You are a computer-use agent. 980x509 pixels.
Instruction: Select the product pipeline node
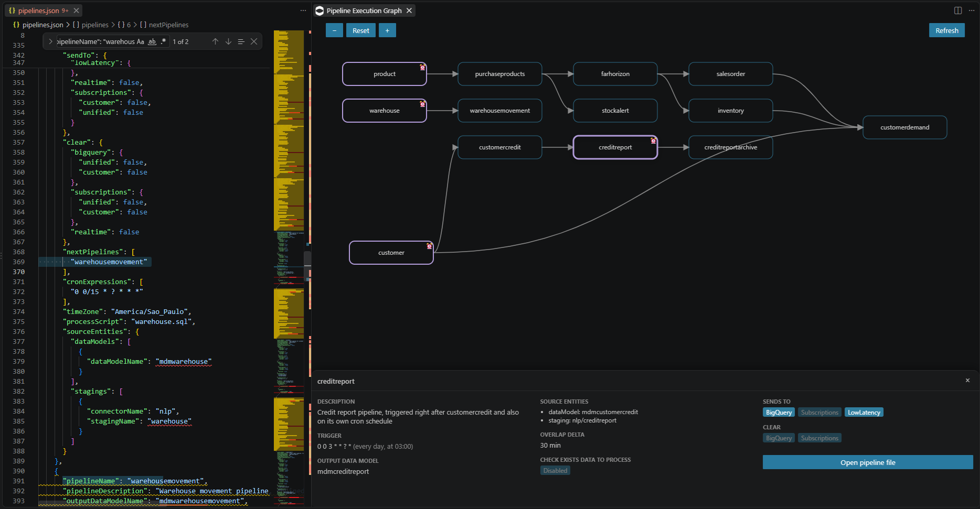pyautogui.click(x=385, y=74)
